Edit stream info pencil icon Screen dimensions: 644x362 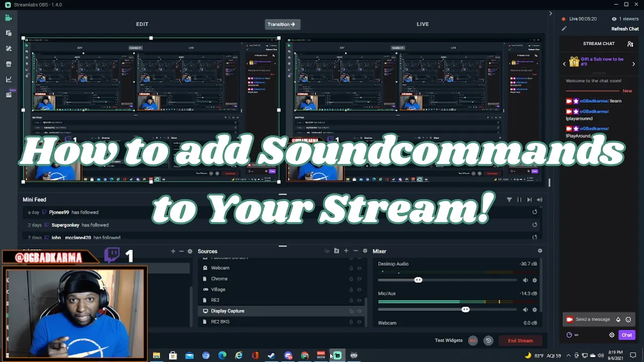(564, 29)
